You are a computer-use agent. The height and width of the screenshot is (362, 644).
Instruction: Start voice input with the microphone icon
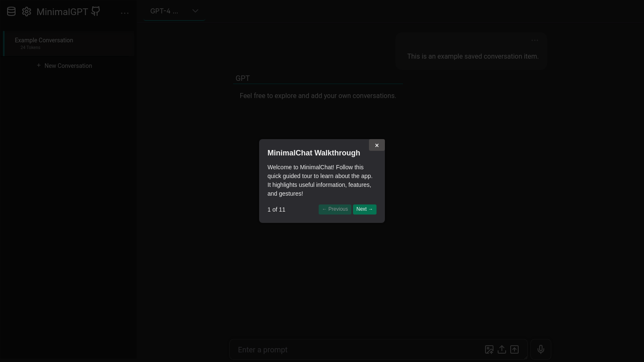(540, 349)
